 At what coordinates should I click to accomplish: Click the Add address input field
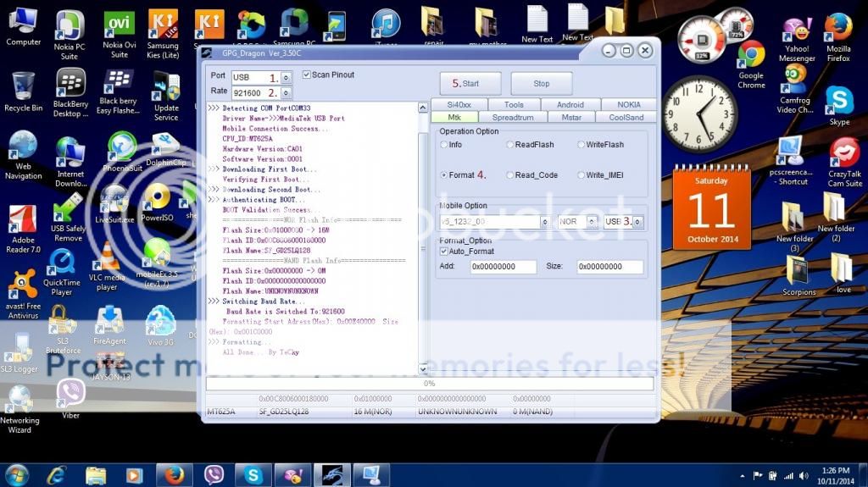[504, 267]
